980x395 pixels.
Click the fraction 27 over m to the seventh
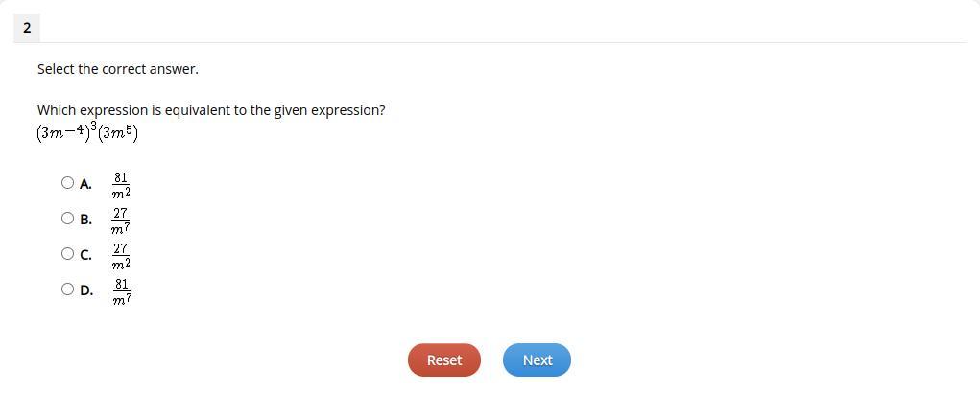120,220
